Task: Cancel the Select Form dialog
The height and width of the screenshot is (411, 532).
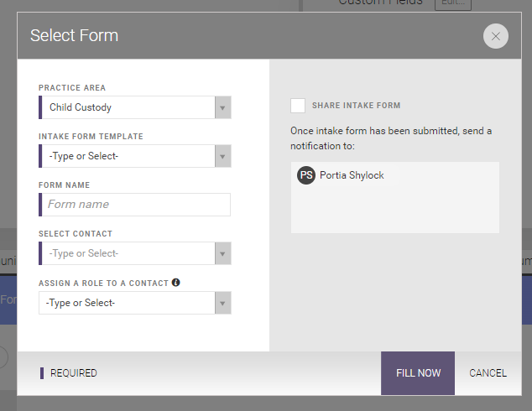Action: 488,373
